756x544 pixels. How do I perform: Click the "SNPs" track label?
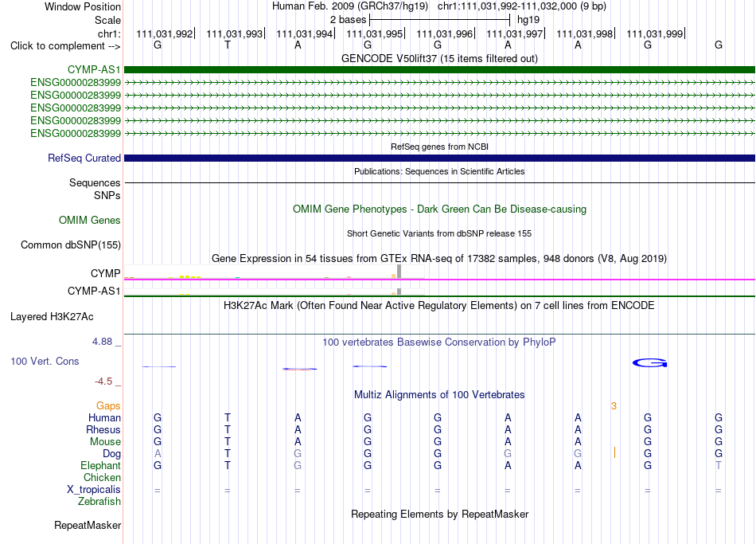pyautogui.click(x=107, y=195)
